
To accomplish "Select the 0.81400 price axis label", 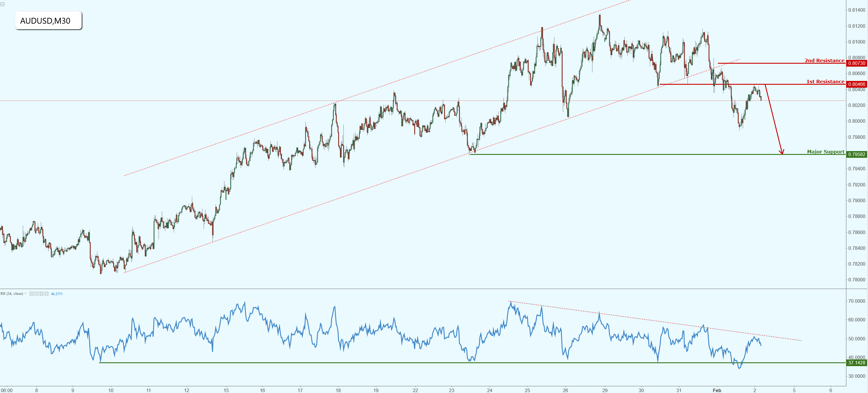I will (x=857, y=10).
